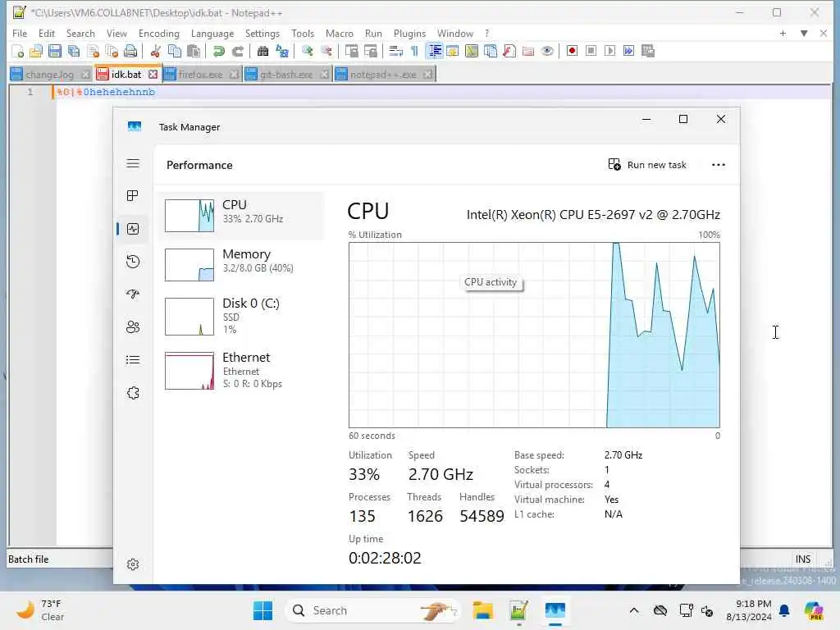Screen dimensions: 840x630
Task: Click the Print toolbar icon
Action: (x=130, y=51)
